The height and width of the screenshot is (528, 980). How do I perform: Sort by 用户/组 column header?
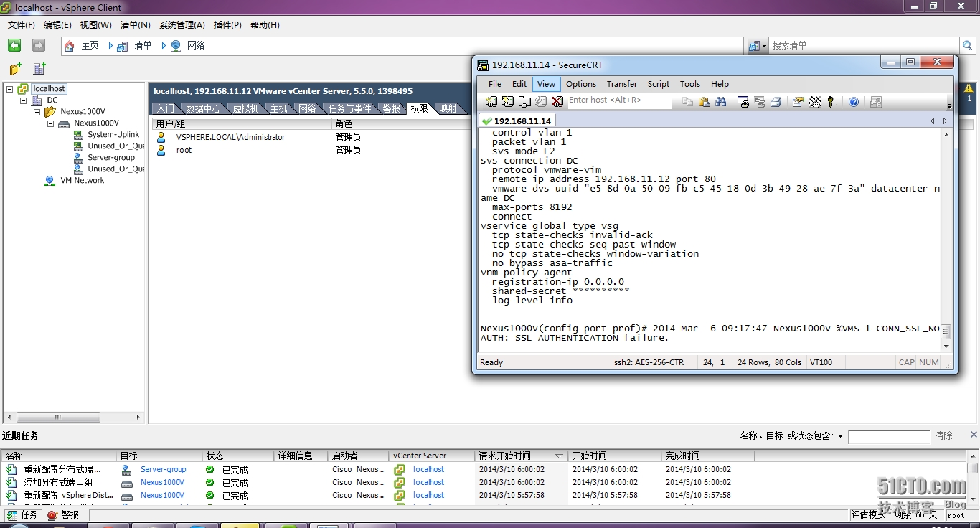pos(242,124)
